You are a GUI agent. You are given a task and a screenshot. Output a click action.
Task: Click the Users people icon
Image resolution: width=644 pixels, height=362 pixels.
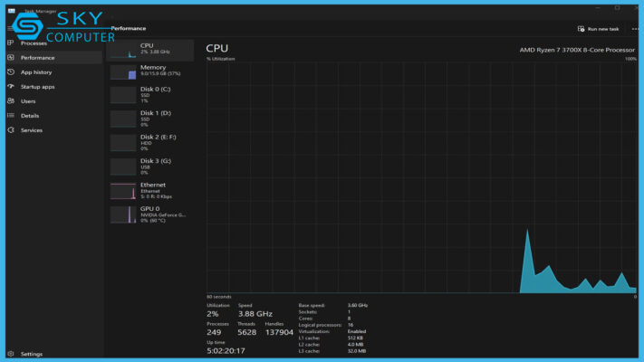click(11, 101)
